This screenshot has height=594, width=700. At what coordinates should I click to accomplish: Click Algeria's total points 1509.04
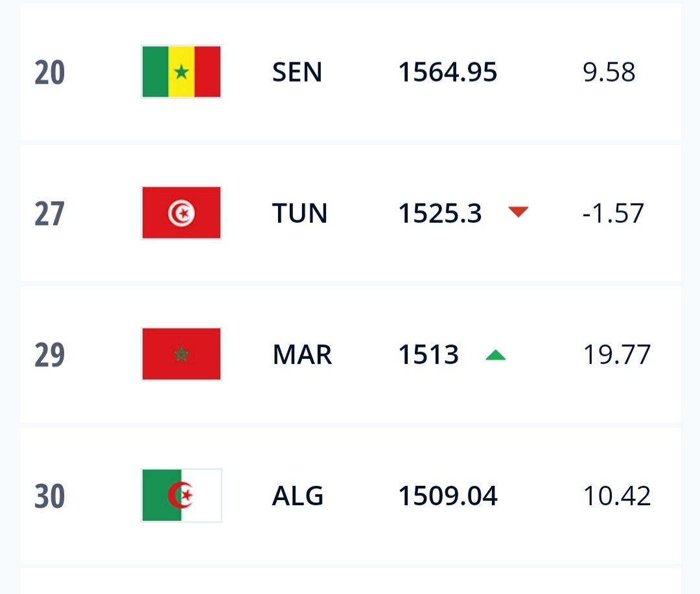click(447, 496)
